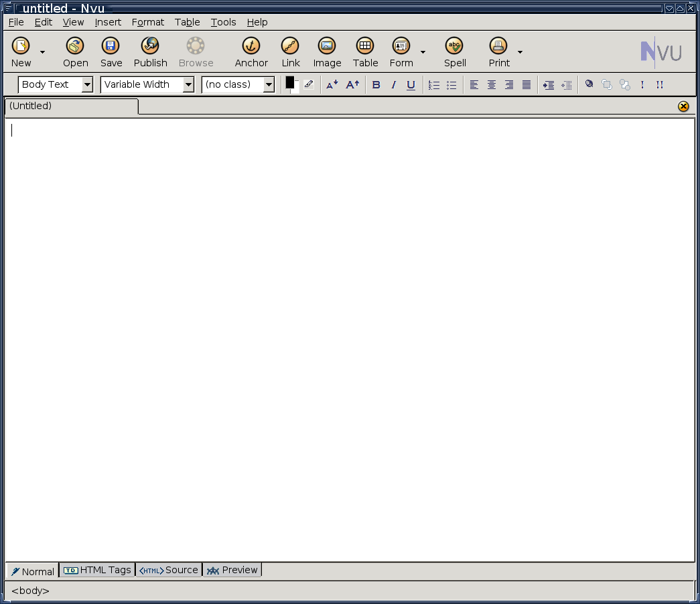700x604 pixels.
Task: Click the double exclamation strong emphasis icon
Action: 659,84
